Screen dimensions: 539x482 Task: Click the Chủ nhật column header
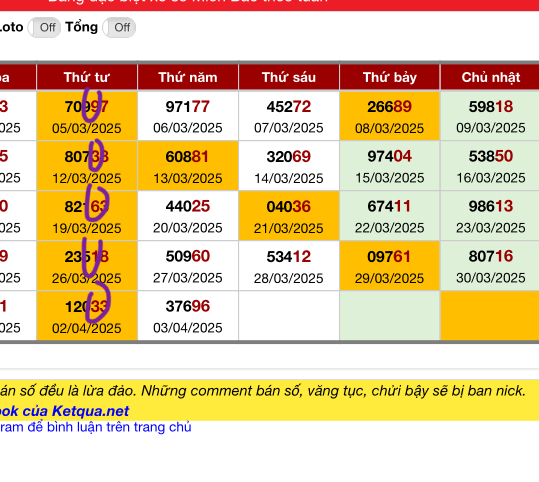[x=490, y=77]
